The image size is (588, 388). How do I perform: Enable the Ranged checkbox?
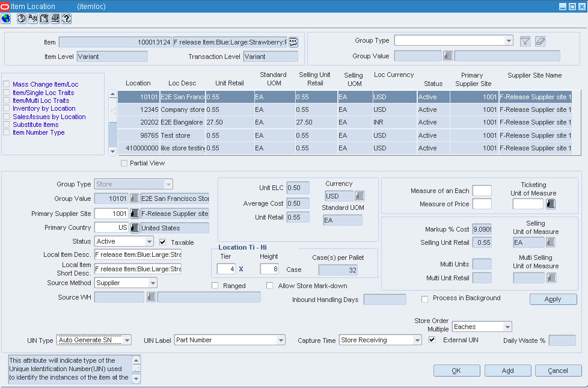pos(215,286)
